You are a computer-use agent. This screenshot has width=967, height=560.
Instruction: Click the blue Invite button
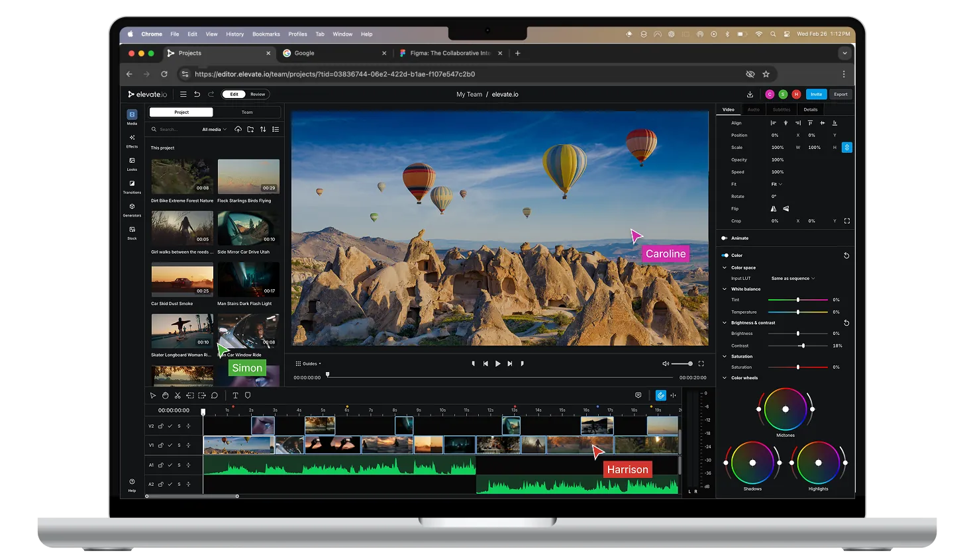pos(816,94)
